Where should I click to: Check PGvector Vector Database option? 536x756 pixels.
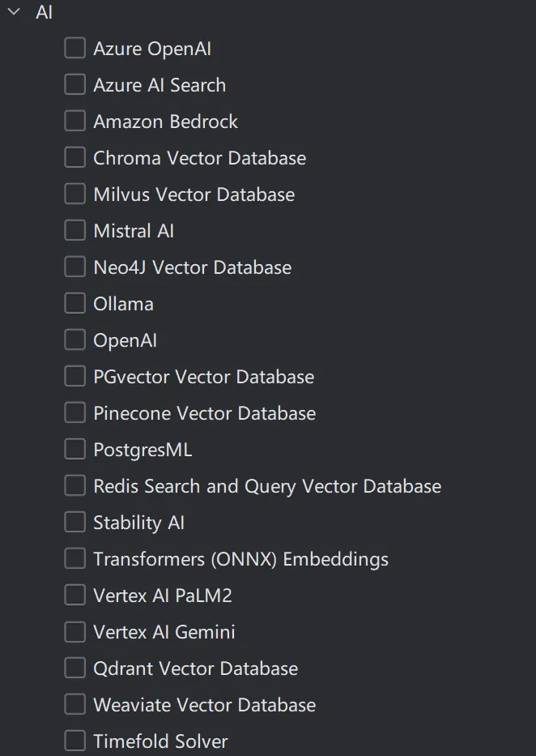(x=74, y=377)
